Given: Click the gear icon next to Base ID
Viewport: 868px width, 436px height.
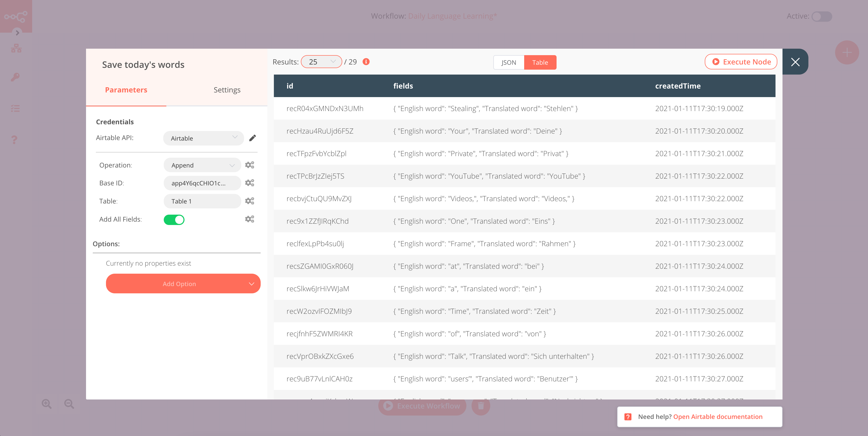Looking at the screenshot, I should point(250,183).
